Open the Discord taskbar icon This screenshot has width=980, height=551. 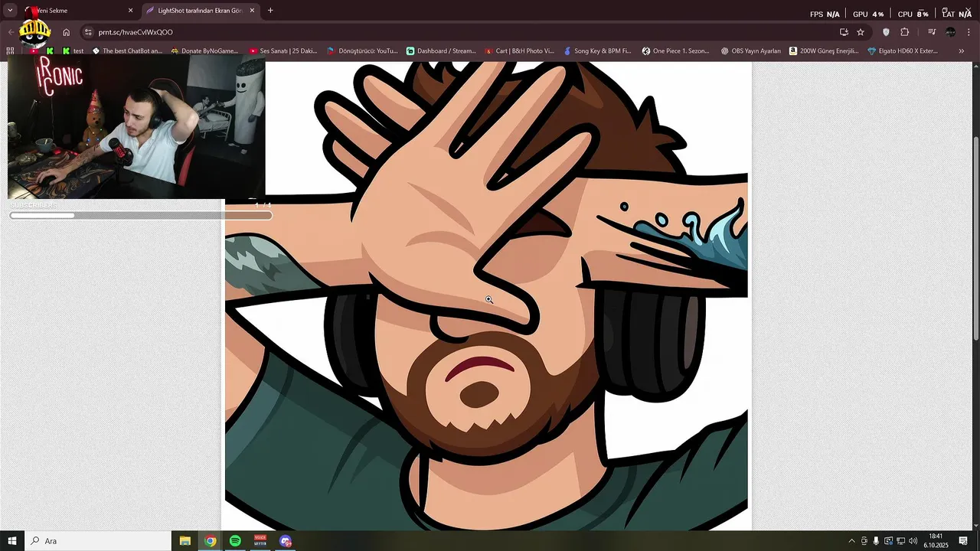pyautogui.click(x=286, y=541)
